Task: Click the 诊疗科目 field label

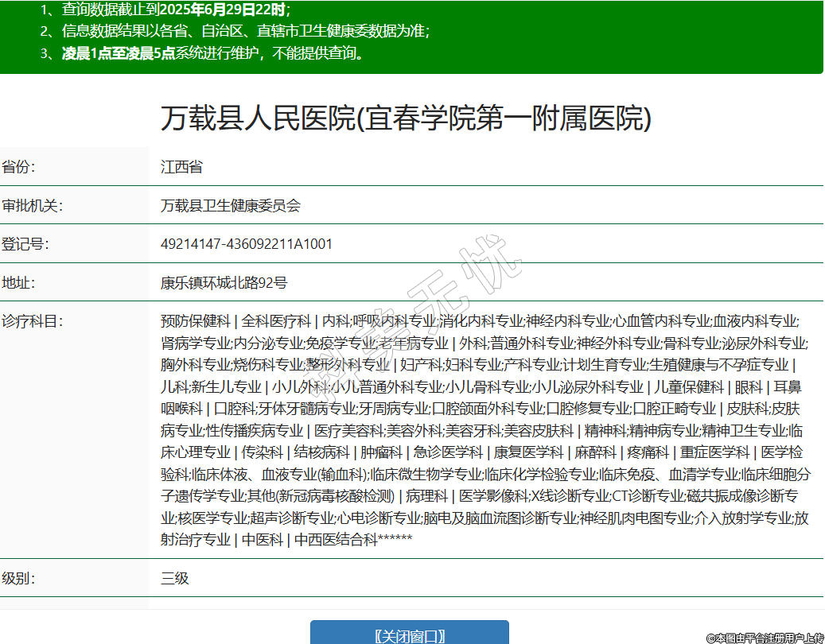Action: tap(32, 321)
